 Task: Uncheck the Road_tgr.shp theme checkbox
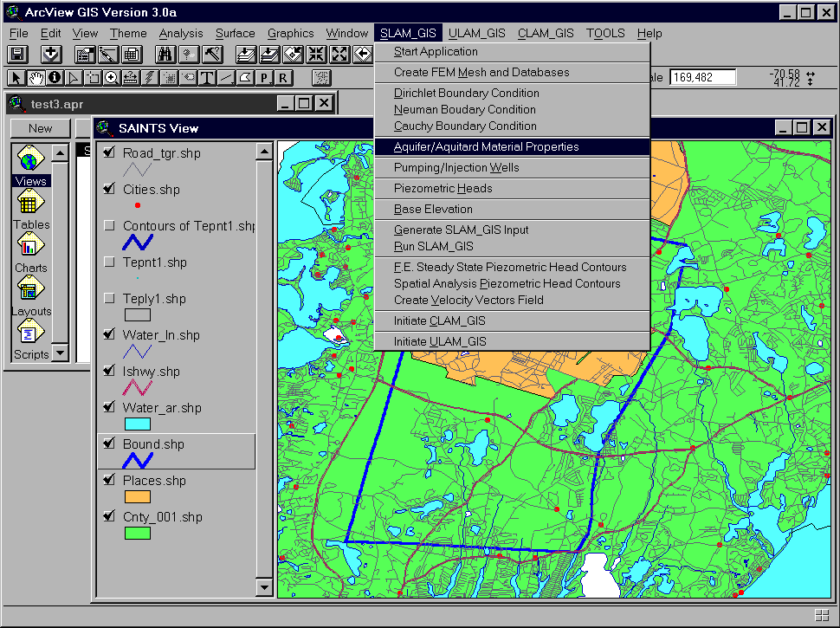(109, 152)
